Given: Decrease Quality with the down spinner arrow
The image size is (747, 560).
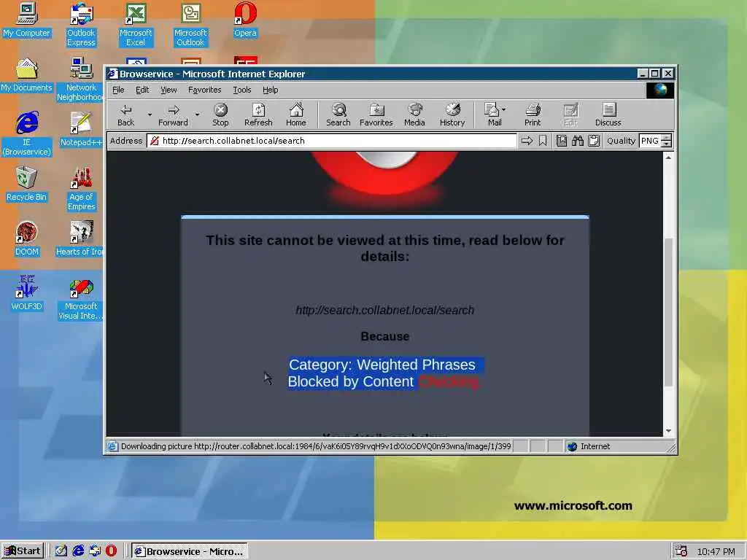Looking at the screenshot, I should [667, 144].
